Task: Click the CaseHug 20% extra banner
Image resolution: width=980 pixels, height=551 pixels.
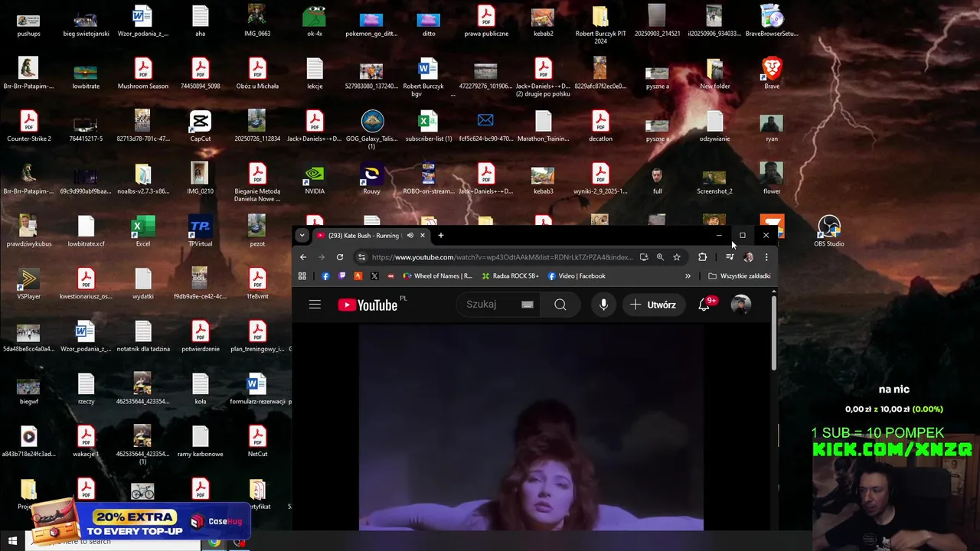Action: tap(140, 520)
